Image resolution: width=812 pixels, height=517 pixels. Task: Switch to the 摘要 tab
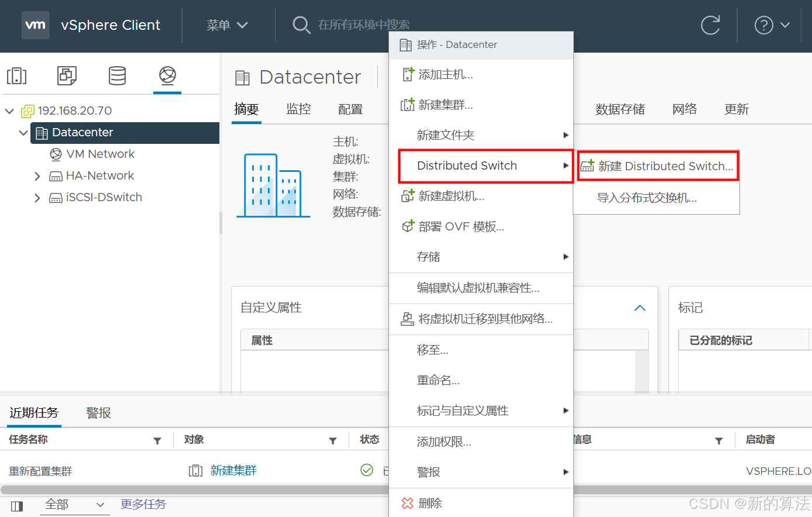pos(246,109)
